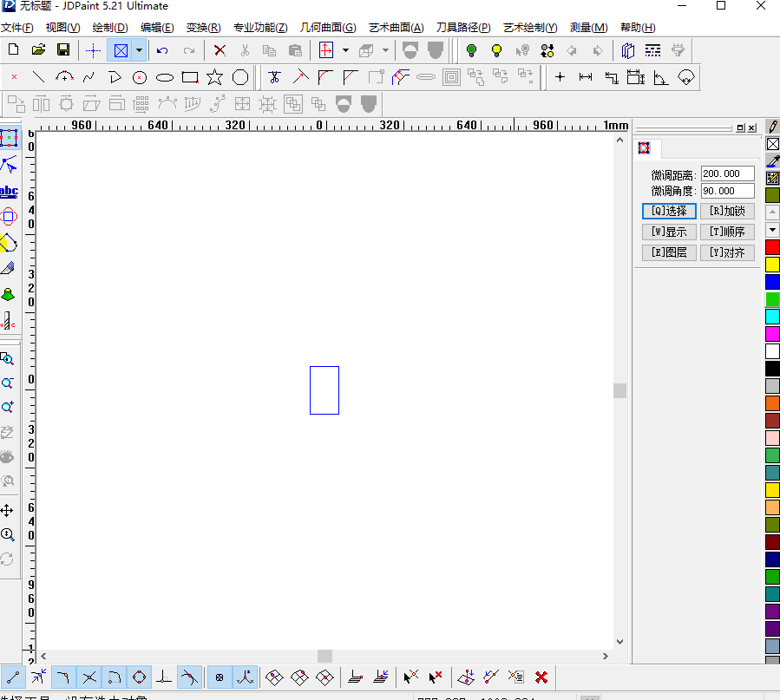Image resolution: width=780 pixels, height=700 pixels.
Task: Click the horizontal scrollbar right arrow
Action: click(x=606, y=657)
